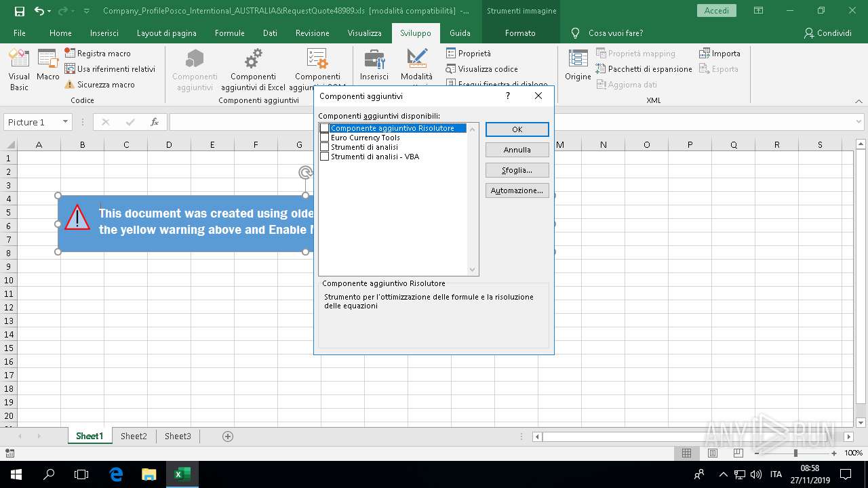The height and width of the screenshot is (488, 868).
Task: Click Condividi to share workbook
Action: (x=827, y=33)
